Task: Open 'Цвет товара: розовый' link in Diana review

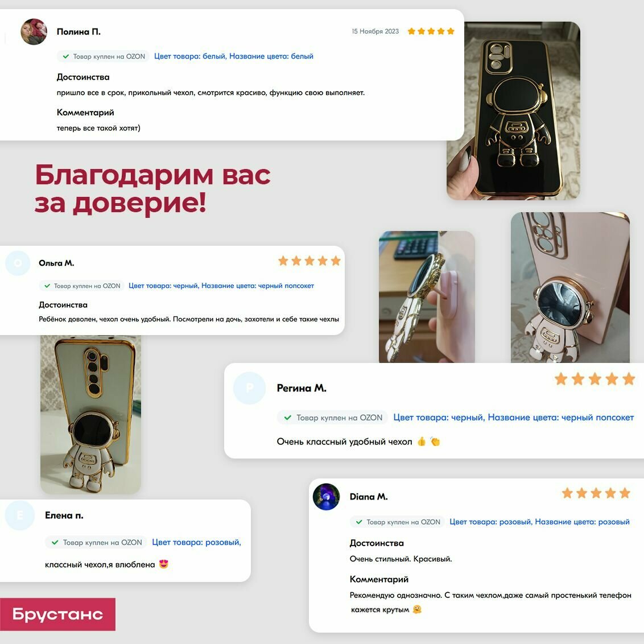Action: click(491, 522)
